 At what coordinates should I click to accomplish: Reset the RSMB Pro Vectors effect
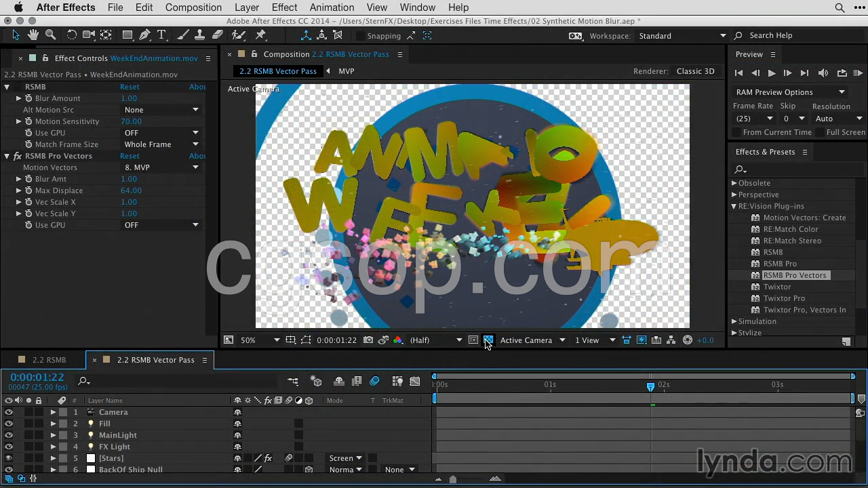(x=130, y=156)
